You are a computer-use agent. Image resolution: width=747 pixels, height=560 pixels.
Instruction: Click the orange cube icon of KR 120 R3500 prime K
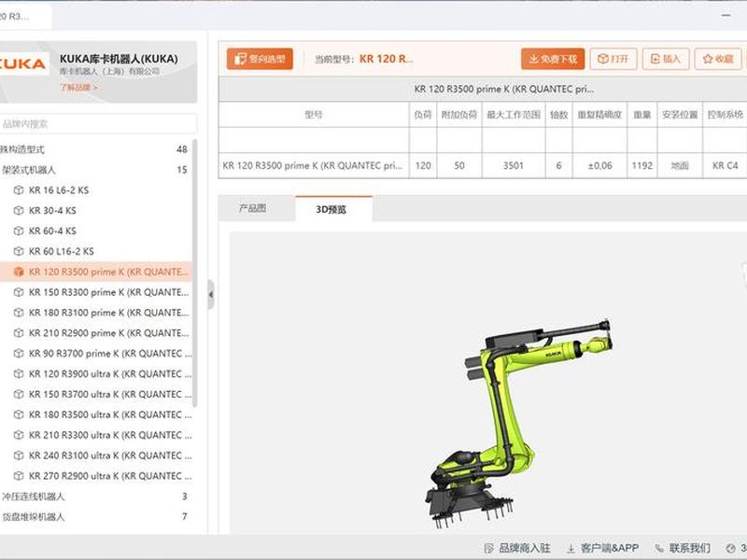coord(19,272)
